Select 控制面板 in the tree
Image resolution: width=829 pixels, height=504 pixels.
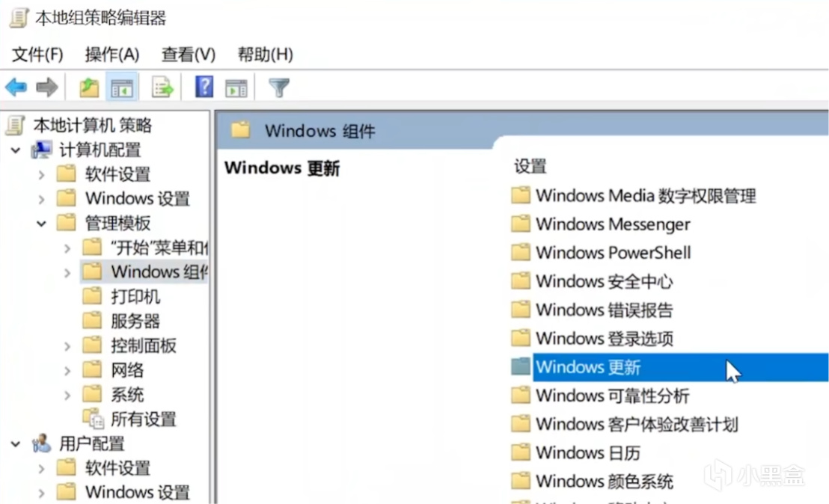[143, 345]
